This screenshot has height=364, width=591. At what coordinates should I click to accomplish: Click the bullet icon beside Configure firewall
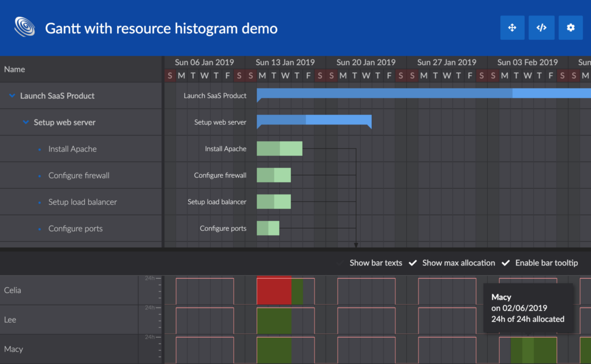pyautogui.click(x=39, y=175)
